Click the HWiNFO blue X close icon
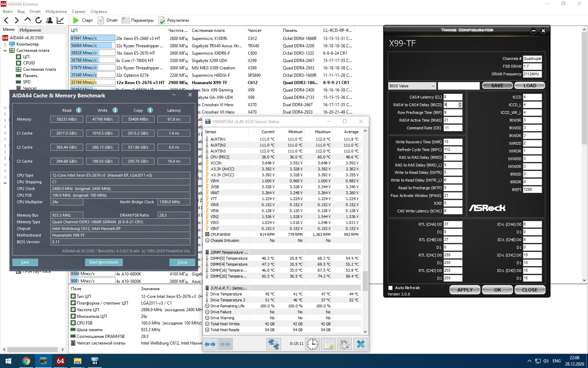Screen dimensions: 588x368 [x=360, y=344]
